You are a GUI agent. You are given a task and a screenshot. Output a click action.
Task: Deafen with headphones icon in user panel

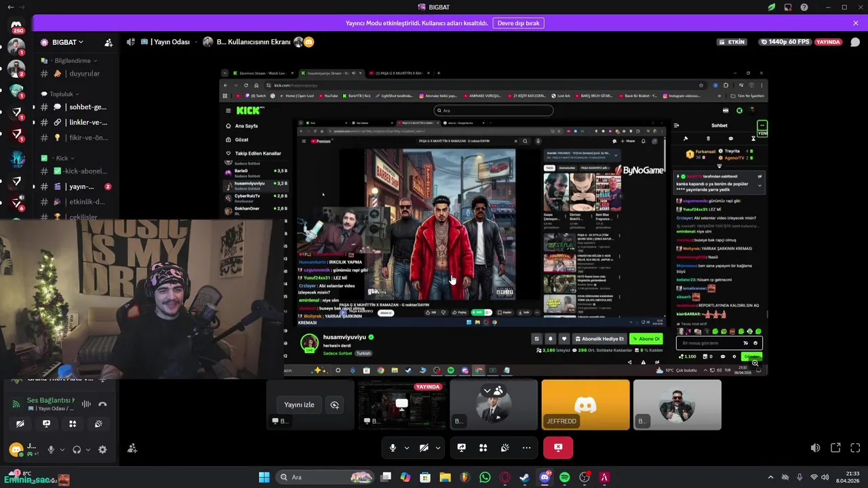coord(77,449)
